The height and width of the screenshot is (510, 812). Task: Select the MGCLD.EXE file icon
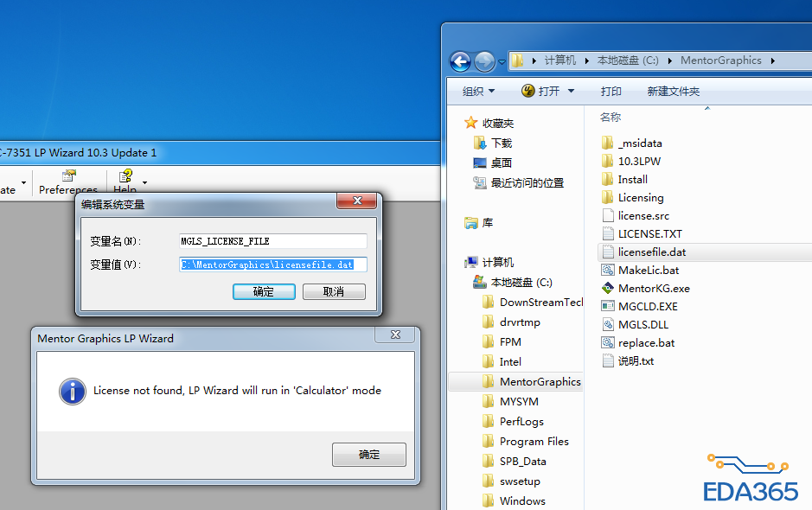pos(607,306)
